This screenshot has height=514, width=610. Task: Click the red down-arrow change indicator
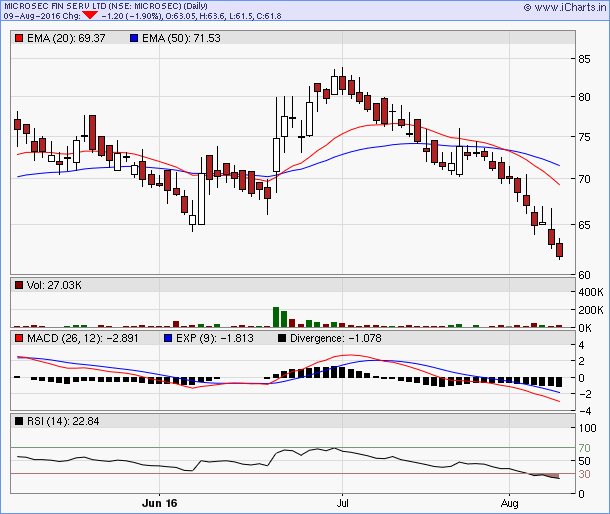click(90, 15)
